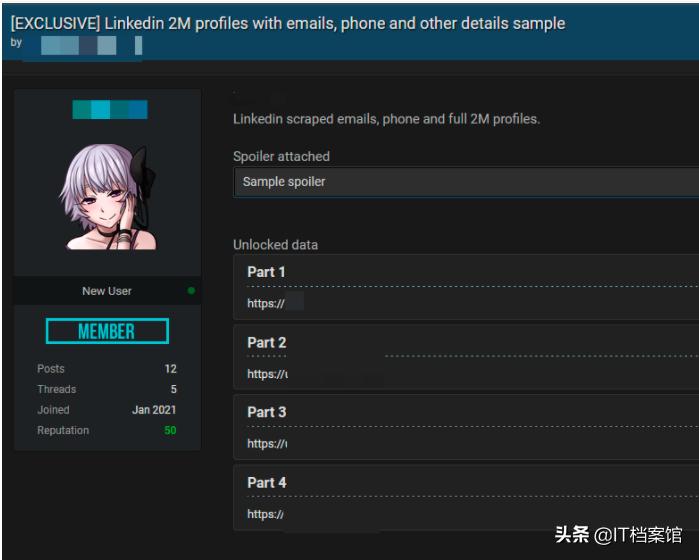Select the Posts count 12
Image resolution: width=699 pixels, height=560 pixels.
pyautogui.click(x=171, y=369)
